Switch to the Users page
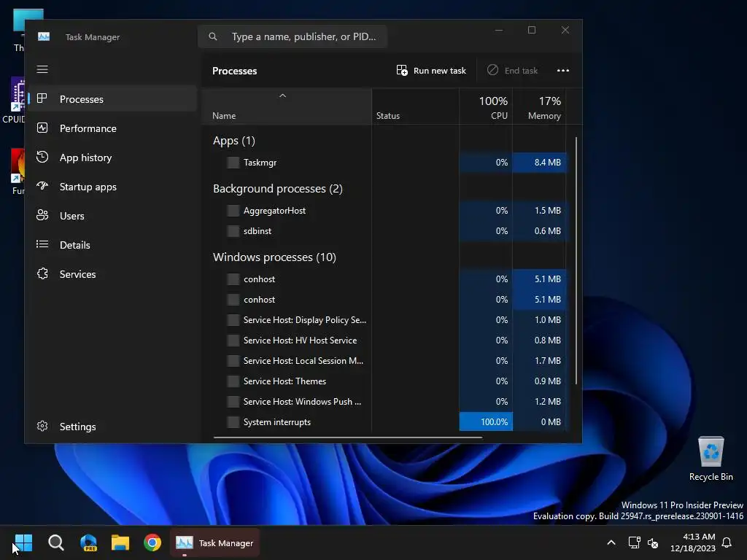 (x=113, y=215)
